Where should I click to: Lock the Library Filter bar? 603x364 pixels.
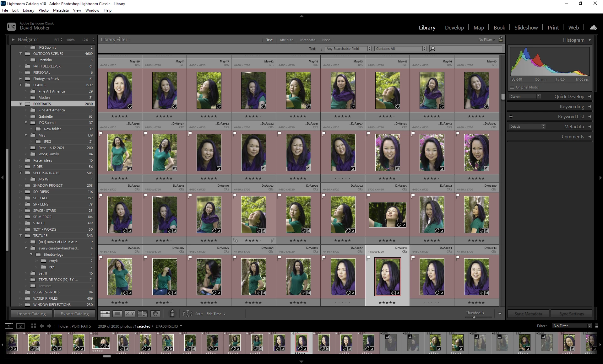501,40
